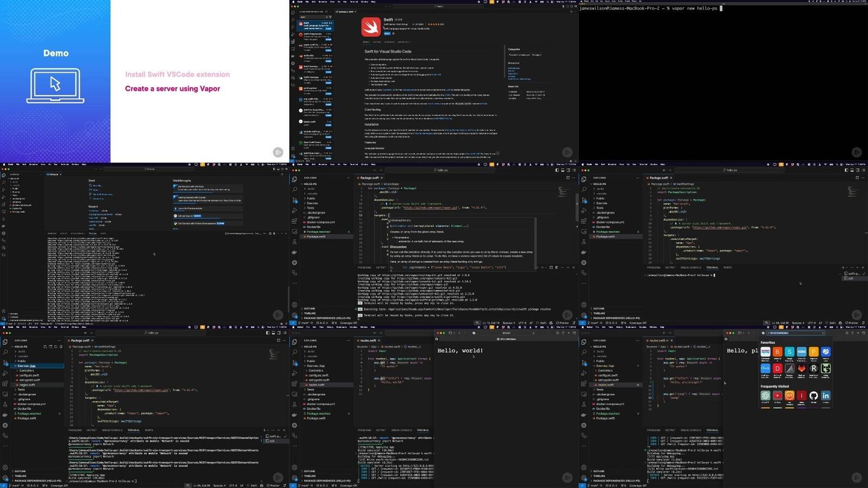
Task: Toggle Primary Side Bar in Sources/App-highlighted frame
Action: tap(268, 333)
